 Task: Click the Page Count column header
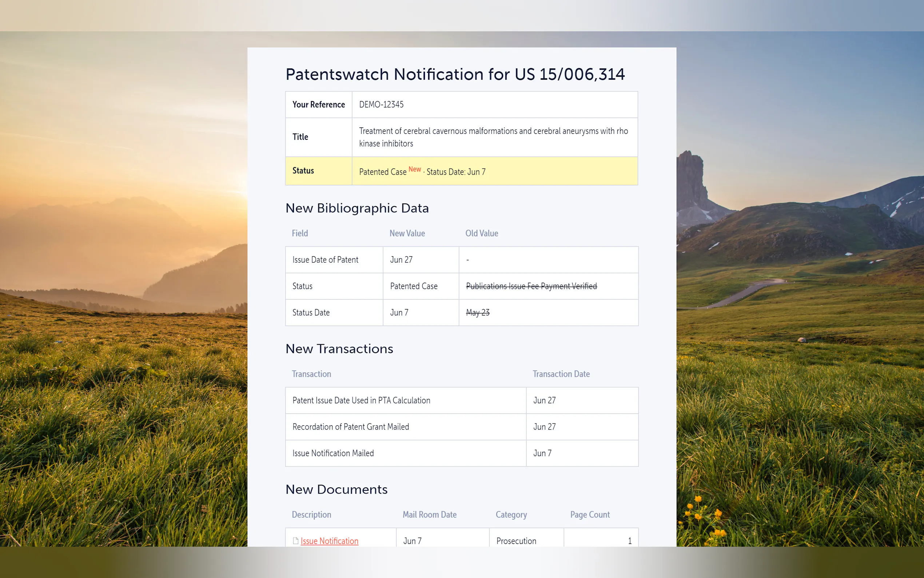589,515
